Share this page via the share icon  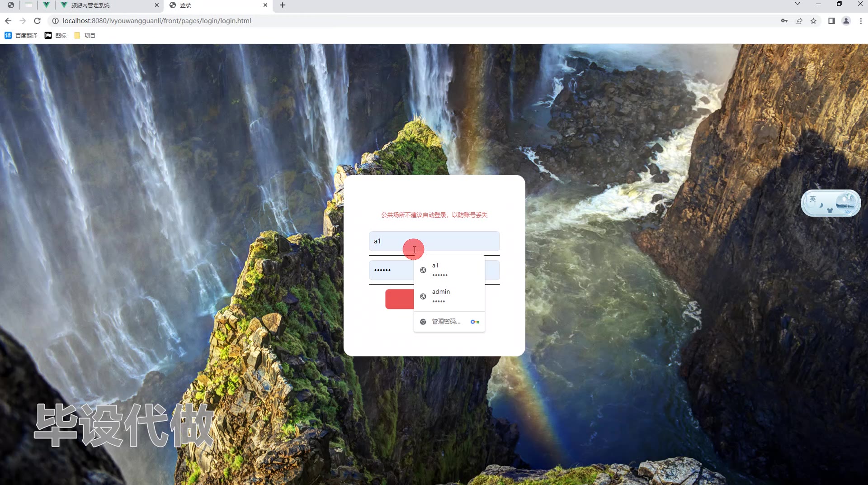799,21
